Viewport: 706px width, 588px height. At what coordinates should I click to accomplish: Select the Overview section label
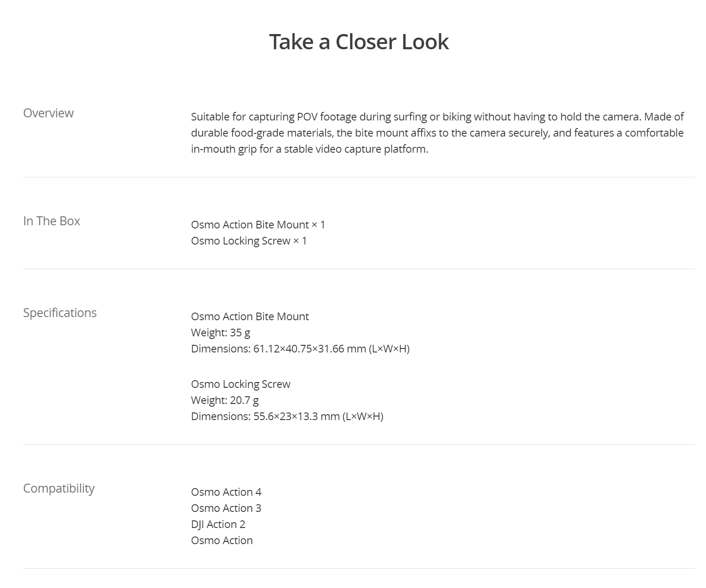coord(48,113)
